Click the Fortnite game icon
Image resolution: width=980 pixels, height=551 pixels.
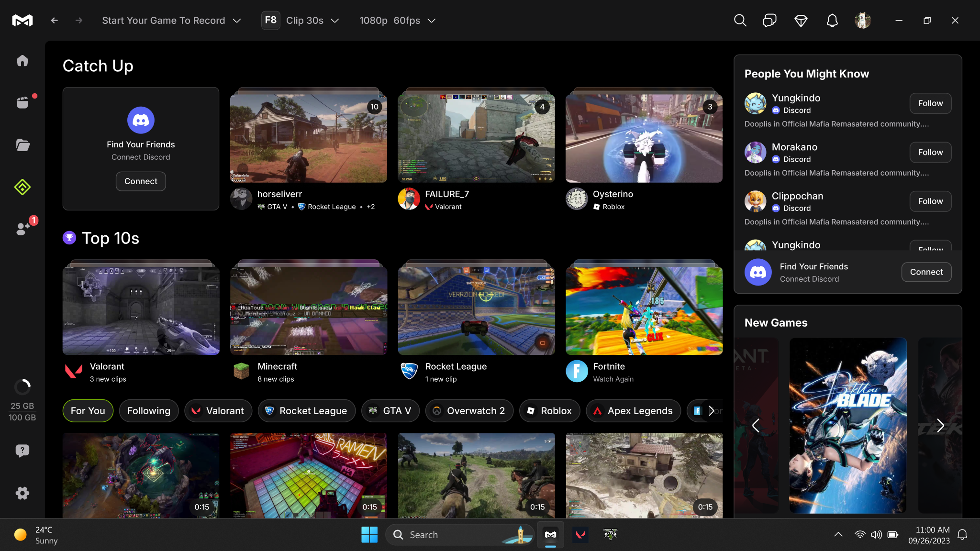577,371
